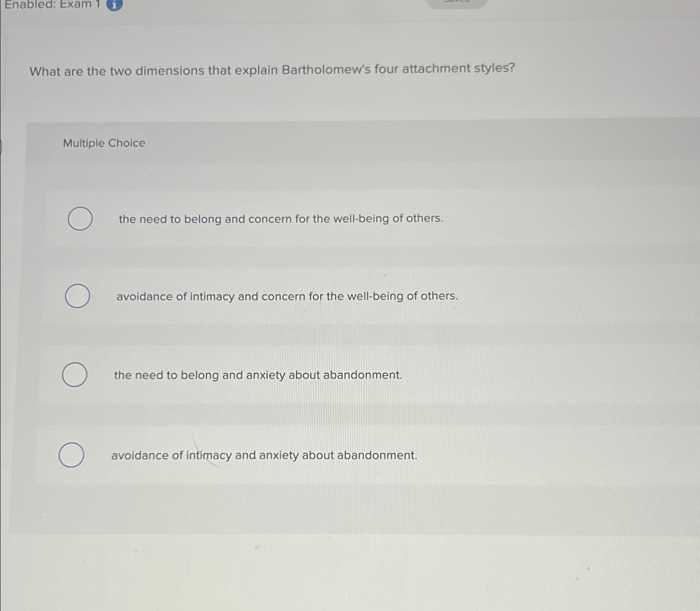This screenshot has height=611, width=700.
Task: Choose the fourth answer option row
Action: pyautogui.click(x=265, y=455)
